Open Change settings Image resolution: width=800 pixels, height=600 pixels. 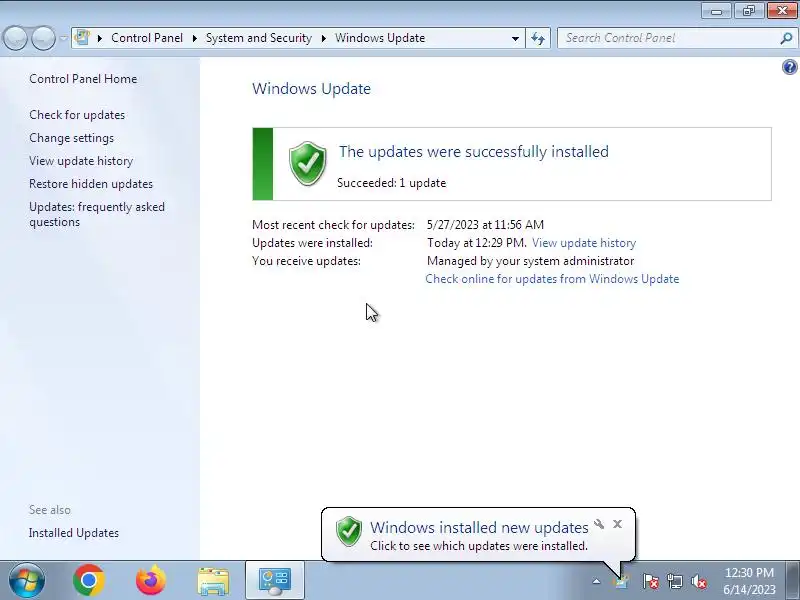[71, 138]
